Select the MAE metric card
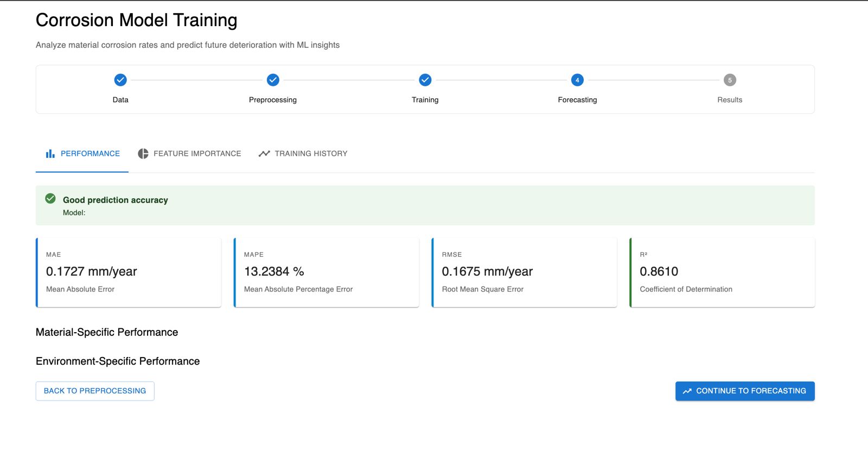 (129, 272)
